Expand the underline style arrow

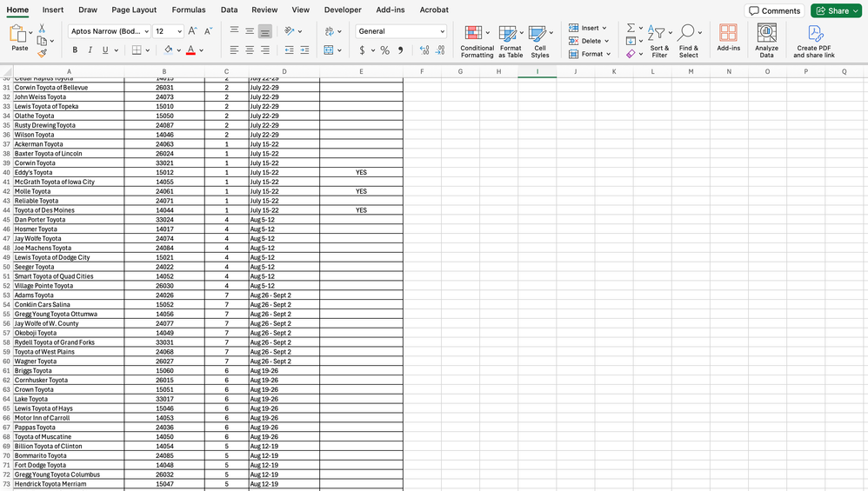tap(117, 50)
